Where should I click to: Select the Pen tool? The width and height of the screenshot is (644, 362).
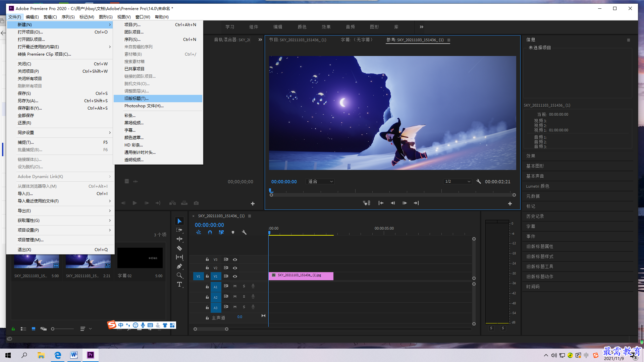tap(179, 266)
